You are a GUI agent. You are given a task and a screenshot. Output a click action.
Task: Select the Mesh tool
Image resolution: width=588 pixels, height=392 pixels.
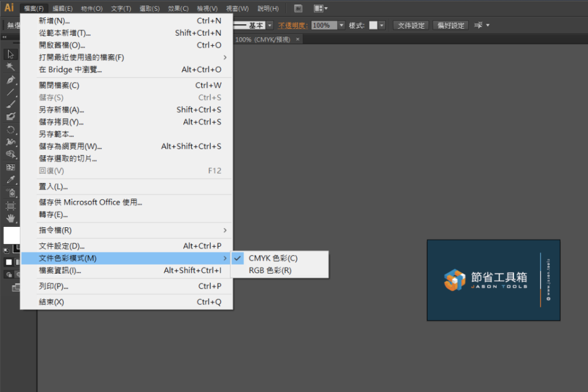point(10,167)
